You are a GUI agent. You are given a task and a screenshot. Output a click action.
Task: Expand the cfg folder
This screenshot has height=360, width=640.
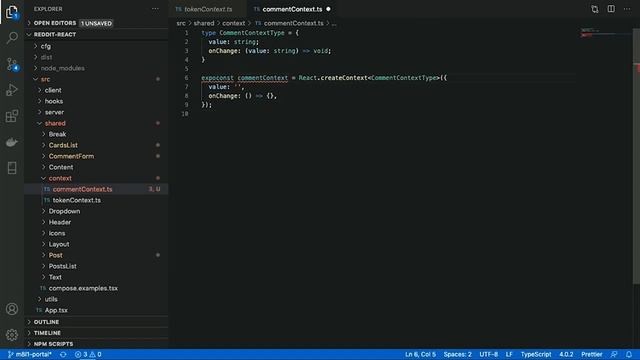[46, 46]
